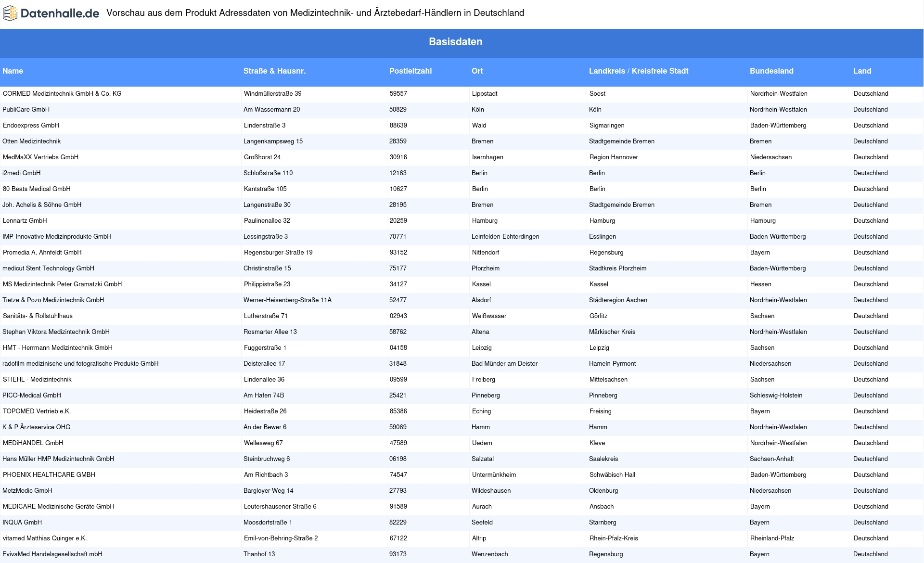Click postal code 02943

(398, 316)
